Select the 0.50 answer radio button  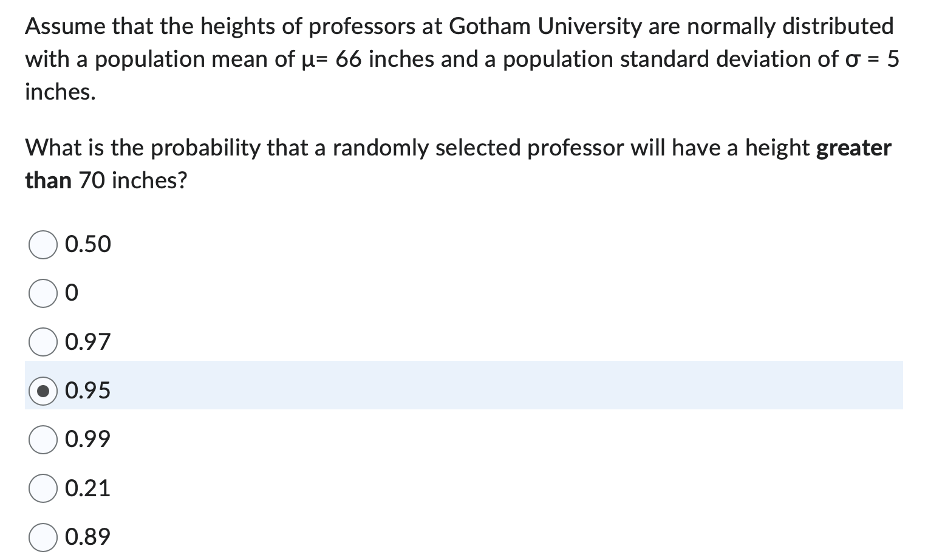tap(43, 245)
